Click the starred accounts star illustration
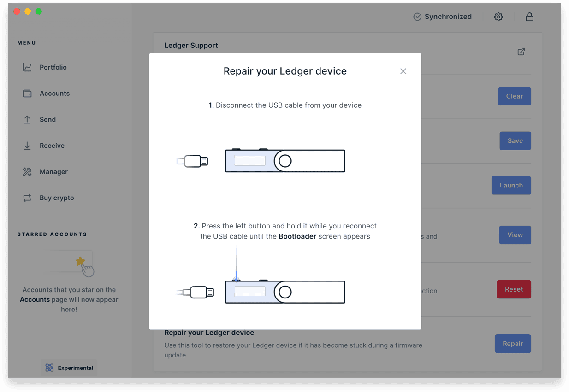 pyautogui.click(x=80, y=262)
